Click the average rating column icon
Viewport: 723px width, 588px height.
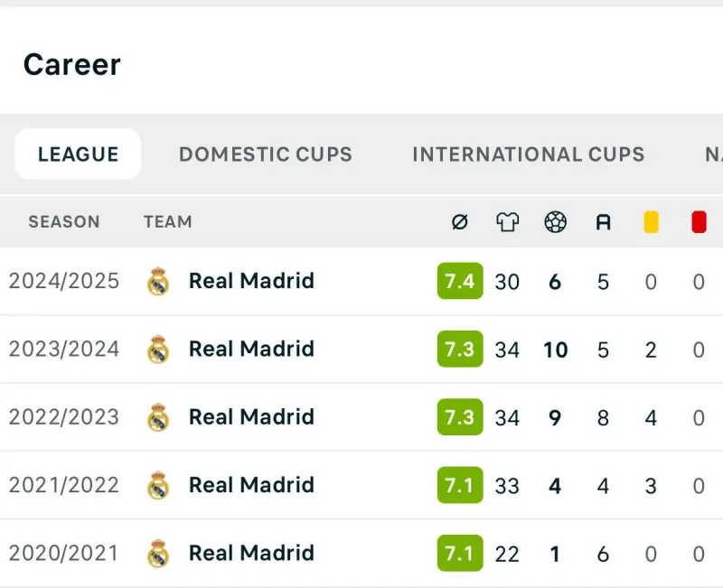tap(460, 222)
